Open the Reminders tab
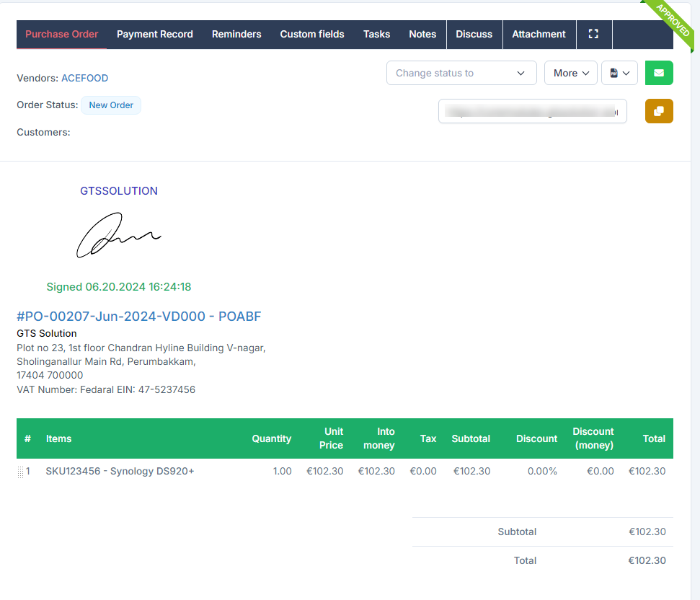700x600 pixels. point(236,34)
